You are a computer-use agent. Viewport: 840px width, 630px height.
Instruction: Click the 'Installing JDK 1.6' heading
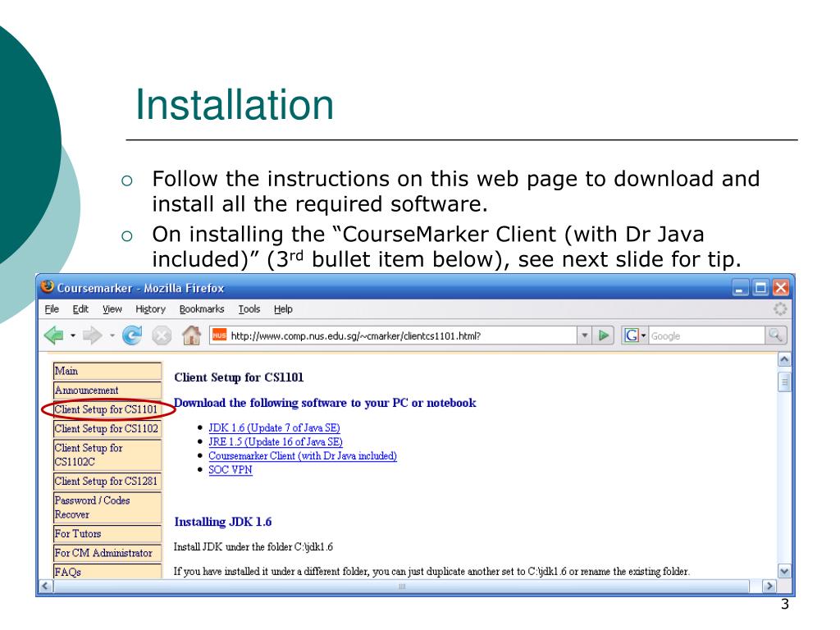223,522
